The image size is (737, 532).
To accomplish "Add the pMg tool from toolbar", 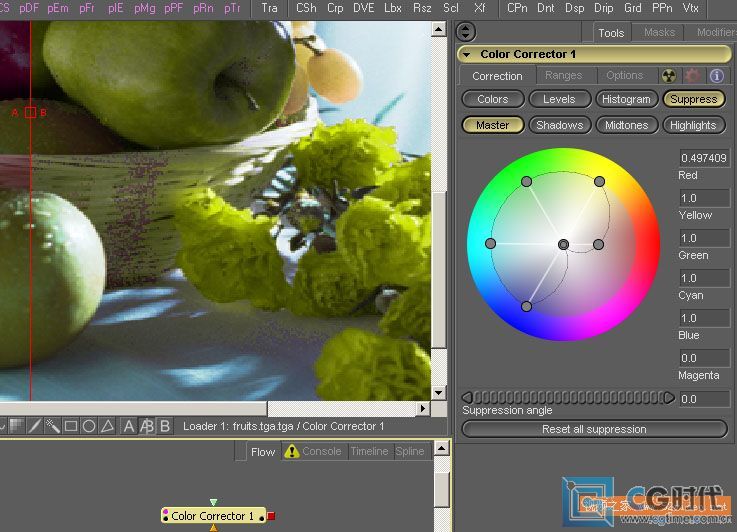I will [144, 8].
